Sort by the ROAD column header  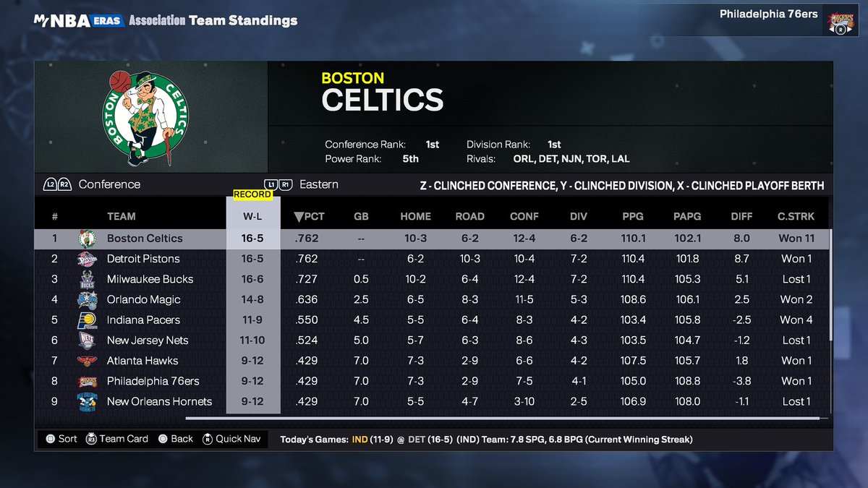point(470,216)
